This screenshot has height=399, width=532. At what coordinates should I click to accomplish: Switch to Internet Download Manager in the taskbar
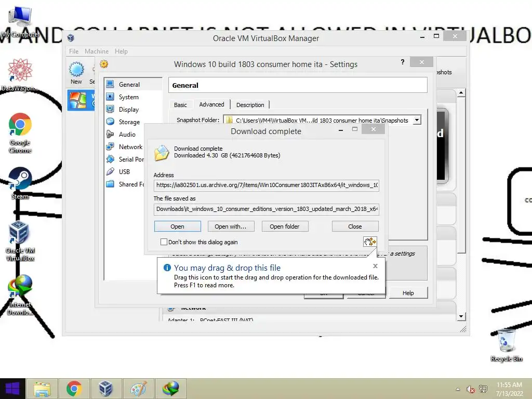pyautogui.click(x=170, y=389)
